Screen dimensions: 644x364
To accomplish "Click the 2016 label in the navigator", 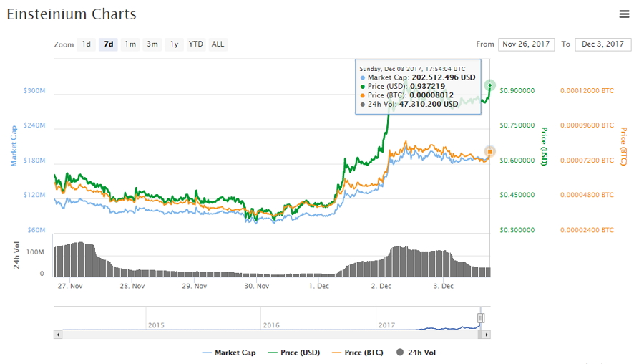I will tap(271, 325).
